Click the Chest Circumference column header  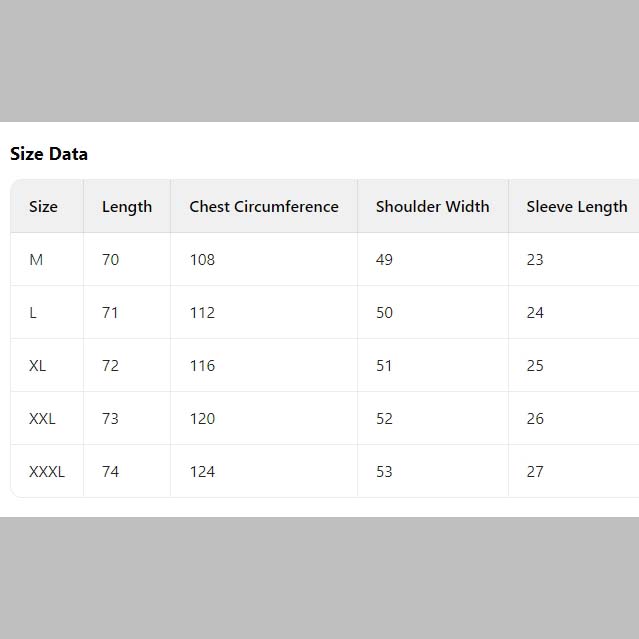264,207
